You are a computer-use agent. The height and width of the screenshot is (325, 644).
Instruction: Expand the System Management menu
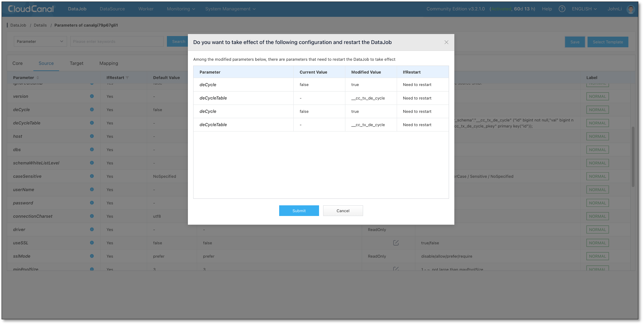(230, 9)
